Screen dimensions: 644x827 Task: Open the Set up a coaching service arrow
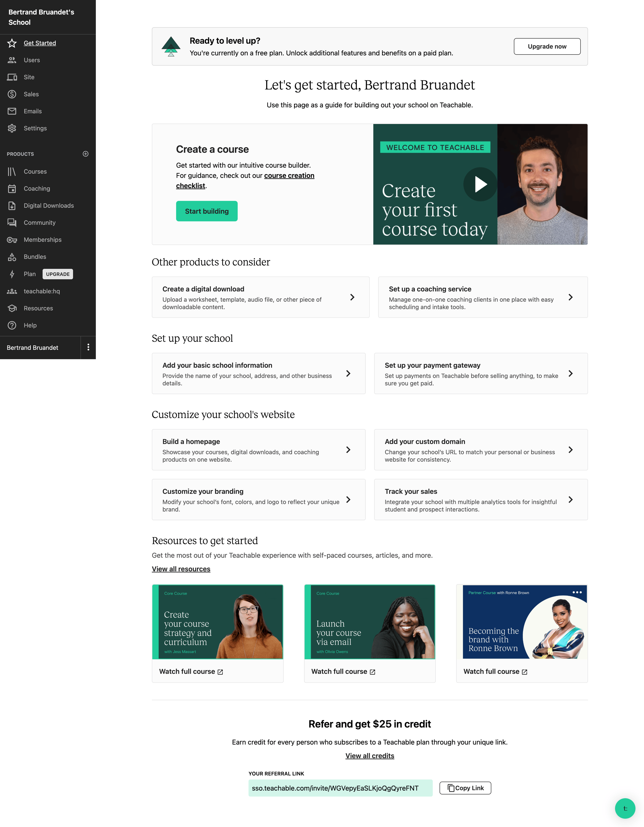tap(570, 297)
